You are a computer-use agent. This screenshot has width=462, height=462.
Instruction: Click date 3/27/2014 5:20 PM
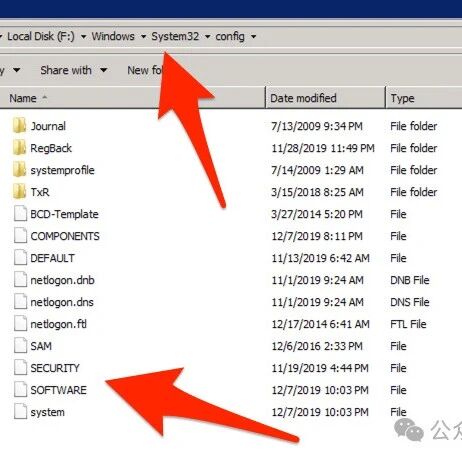point(317,214)
